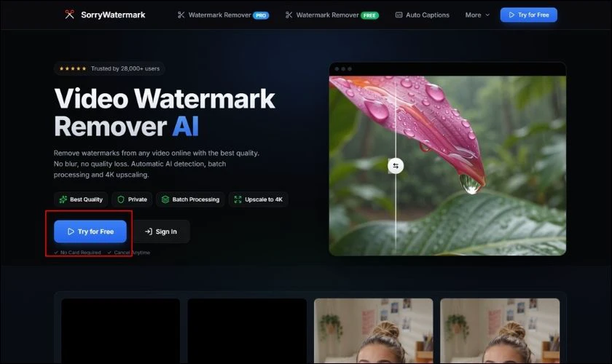Click the sparkle icon in Best Quality
Screen dimensions: 612x364
point(63,199)
